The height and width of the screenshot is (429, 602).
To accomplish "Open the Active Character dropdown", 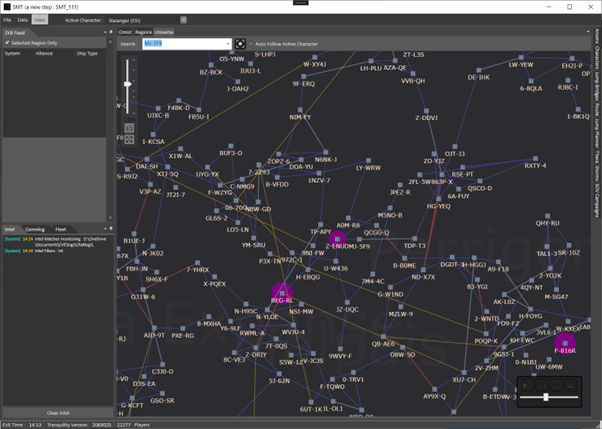I will tap(183, 19).
